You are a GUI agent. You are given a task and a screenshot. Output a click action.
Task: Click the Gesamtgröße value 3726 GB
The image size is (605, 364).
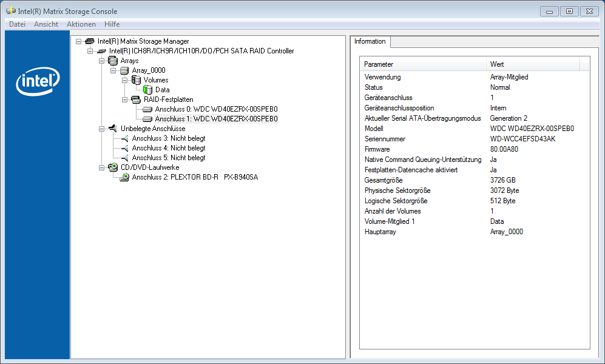(503, 180)
